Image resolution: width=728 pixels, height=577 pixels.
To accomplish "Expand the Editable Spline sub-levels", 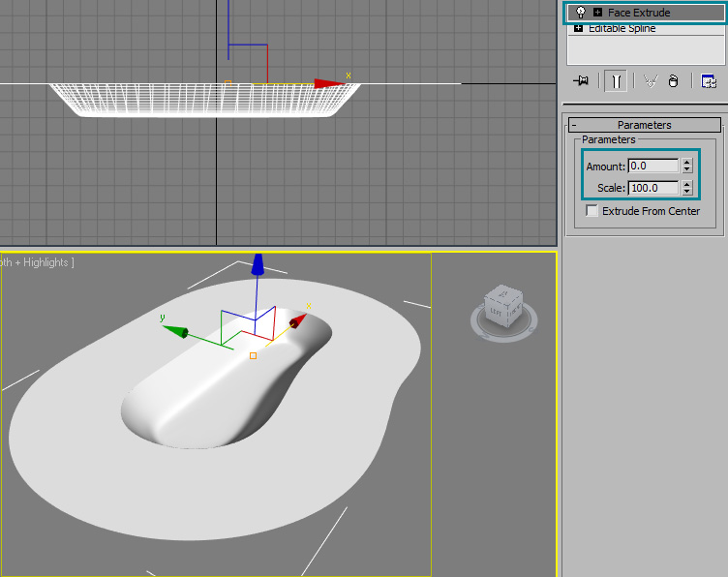I will (x=579, y=29).
